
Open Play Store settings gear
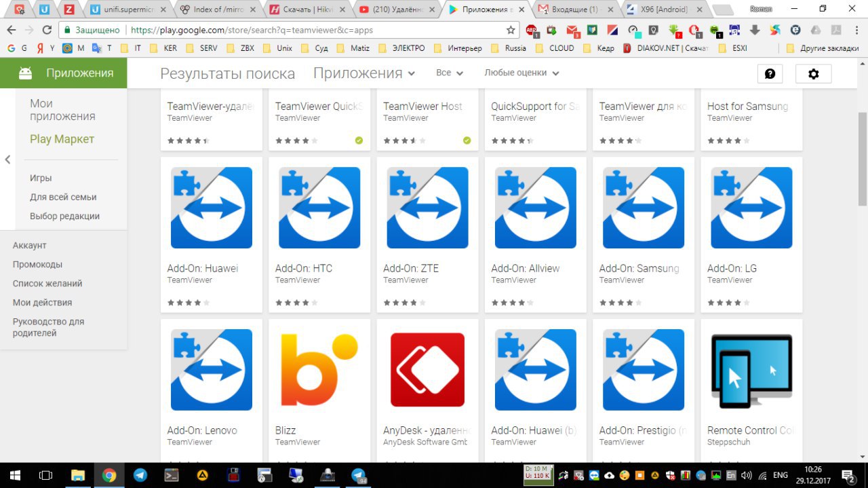click(813, 74)
